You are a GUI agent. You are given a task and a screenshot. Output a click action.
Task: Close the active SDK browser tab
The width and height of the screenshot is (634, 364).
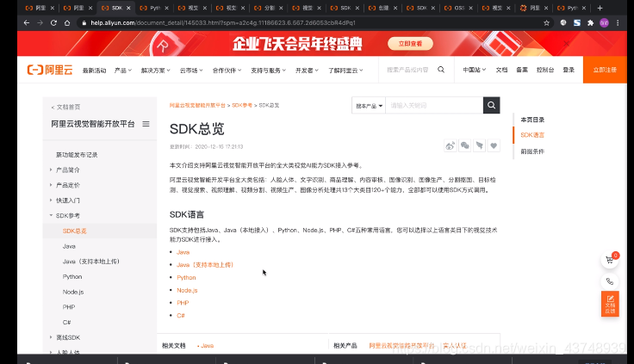click(128, 8)
